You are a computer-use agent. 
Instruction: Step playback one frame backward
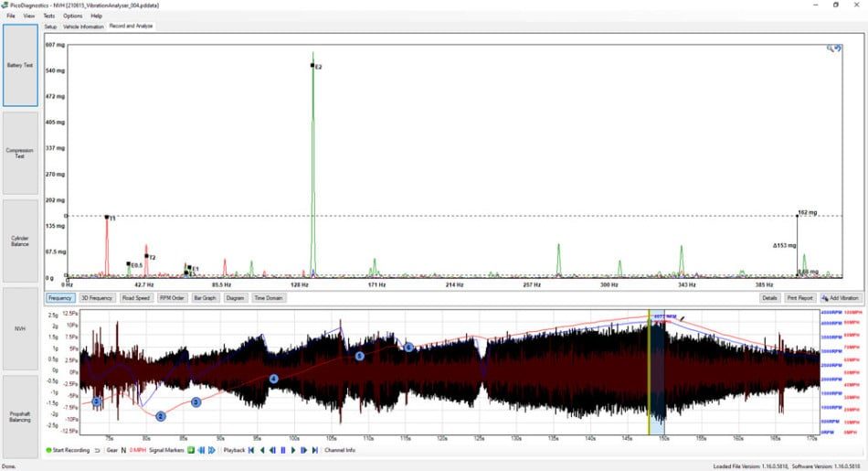[272, 451]
